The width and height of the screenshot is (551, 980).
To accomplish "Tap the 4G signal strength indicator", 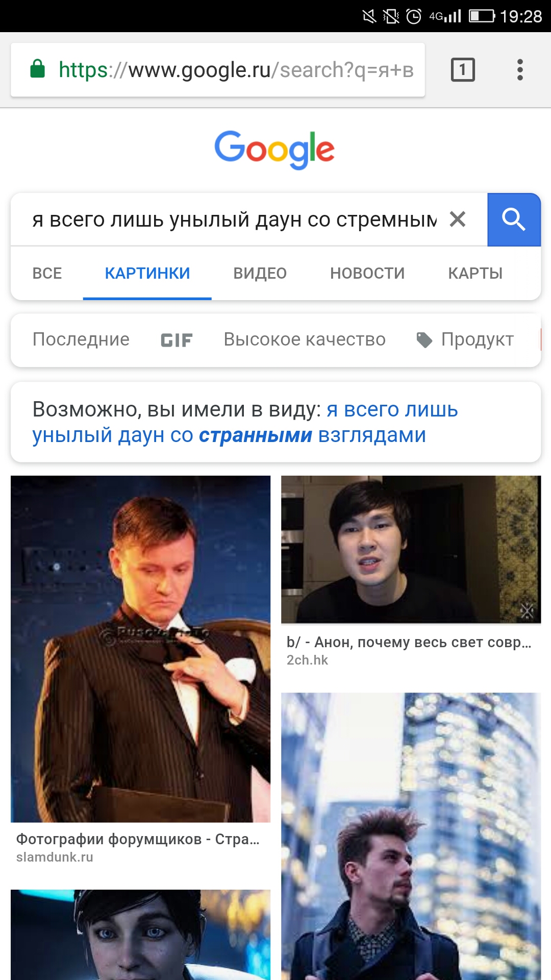I will point(445,16).
